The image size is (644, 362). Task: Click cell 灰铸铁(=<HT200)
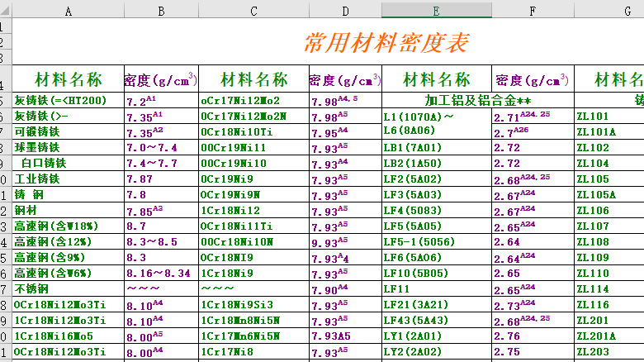point(69,100)
